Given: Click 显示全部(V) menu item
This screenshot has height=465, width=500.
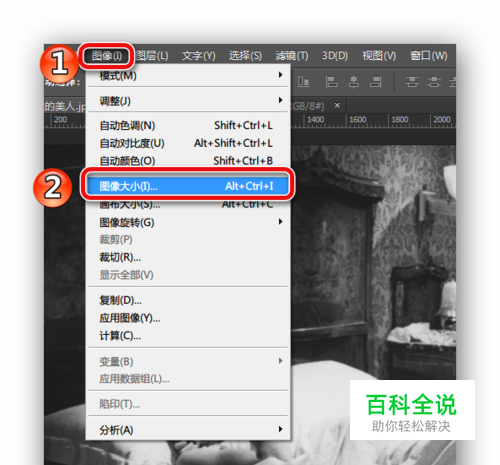Looking at the screenshot, I should (188, 275).
